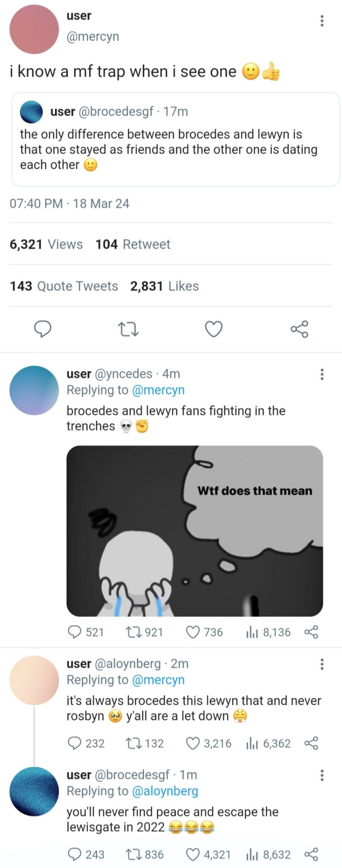Open more options on @aloynberg reply
This screenshot has width=342, height=868.
(322, 664)
